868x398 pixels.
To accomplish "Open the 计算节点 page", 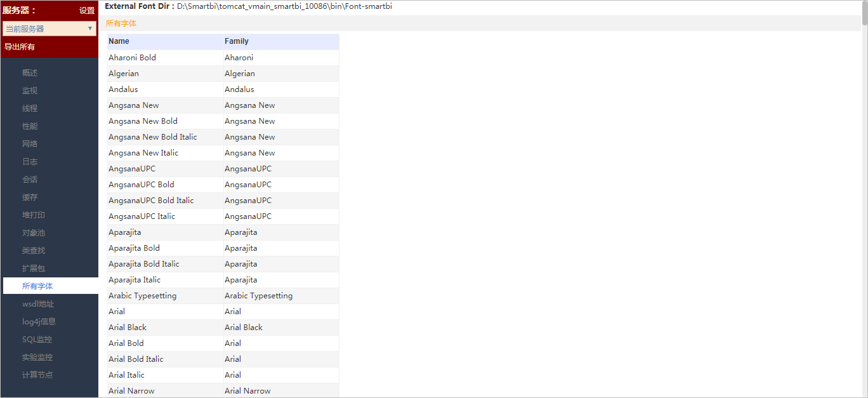I will click(x=37, y=375).
